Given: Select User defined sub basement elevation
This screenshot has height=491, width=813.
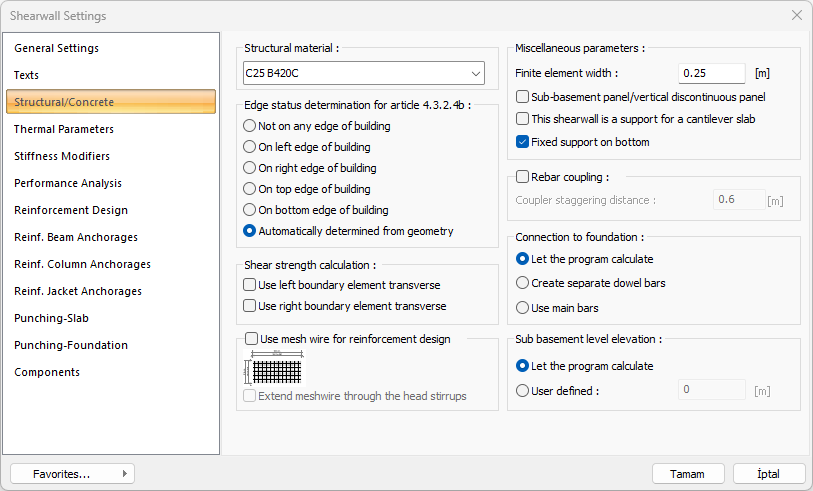Looking at the screenshot, I should (x=523, y=391).
